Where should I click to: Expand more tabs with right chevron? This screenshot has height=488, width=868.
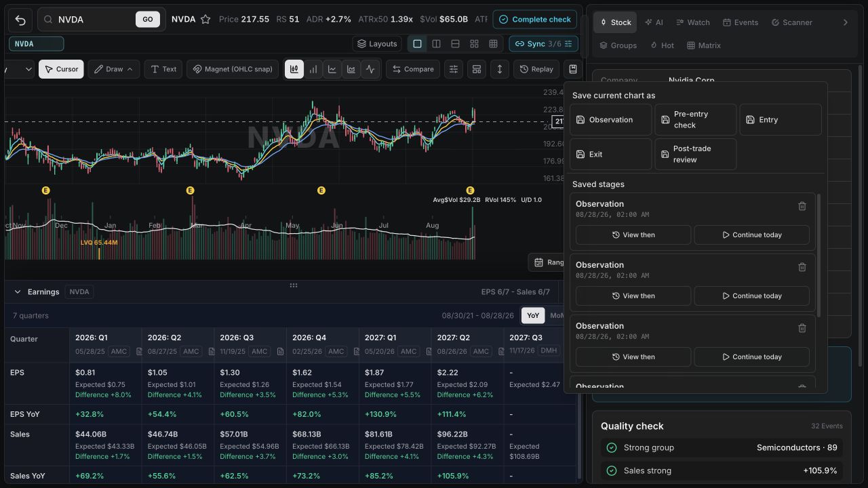click(845, 22)
